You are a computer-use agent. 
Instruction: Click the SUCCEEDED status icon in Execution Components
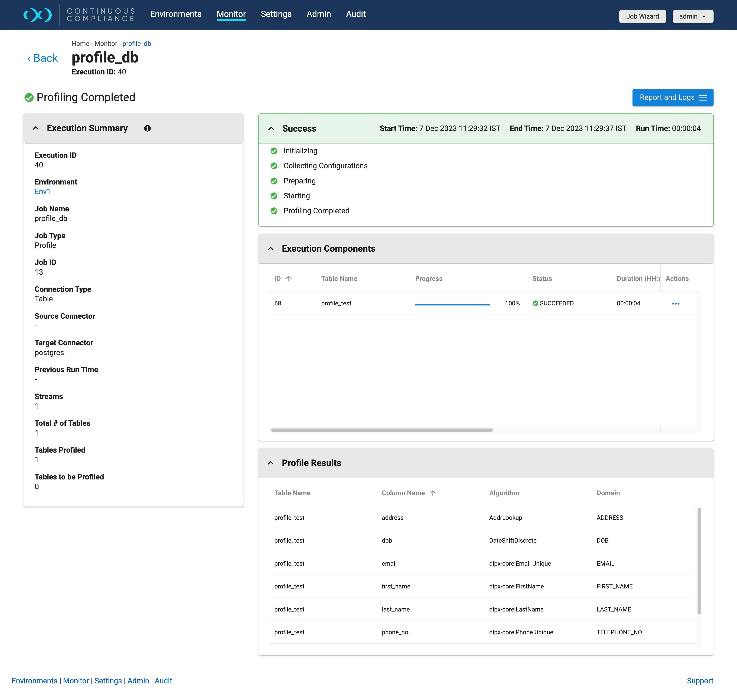point(535,303)
